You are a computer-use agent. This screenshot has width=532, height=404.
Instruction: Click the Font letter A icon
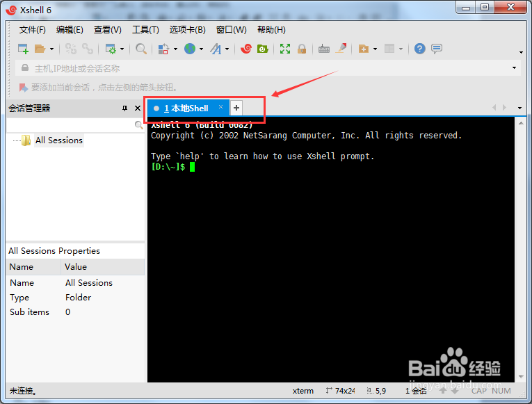click(x=216, y=49)
